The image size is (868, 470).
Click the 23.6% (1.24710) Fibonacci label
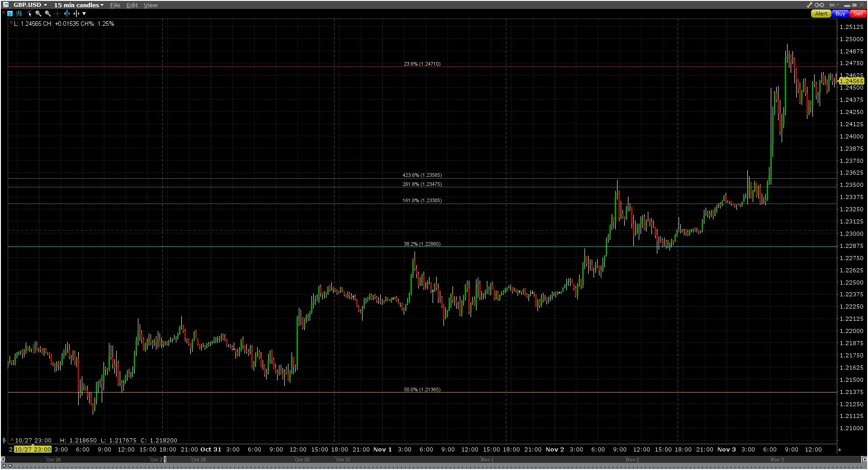[422, 64]
